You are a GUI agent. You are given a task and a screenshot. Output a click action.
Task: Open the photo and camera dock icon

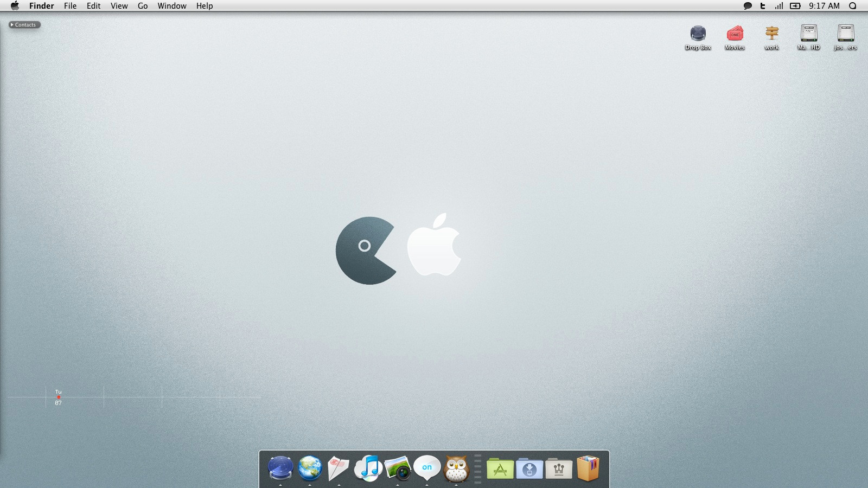[398, 468]
